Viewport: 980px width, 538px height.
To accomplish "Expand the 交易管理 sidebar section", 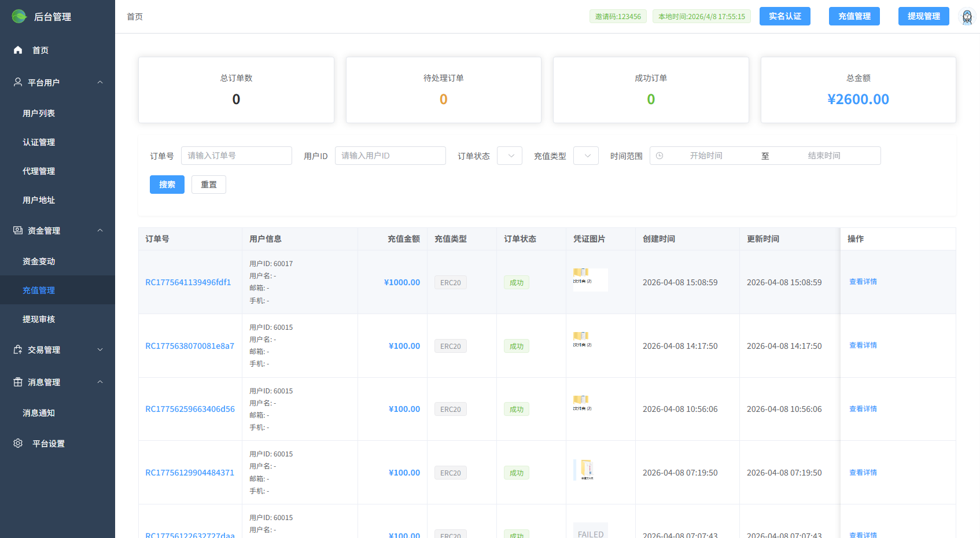I will coord(100,349).
